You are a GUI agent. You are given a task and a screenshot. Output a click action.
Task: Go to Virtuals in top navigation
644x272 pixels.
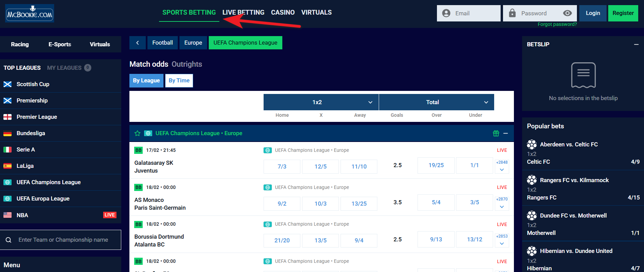(x=316, y=13)
